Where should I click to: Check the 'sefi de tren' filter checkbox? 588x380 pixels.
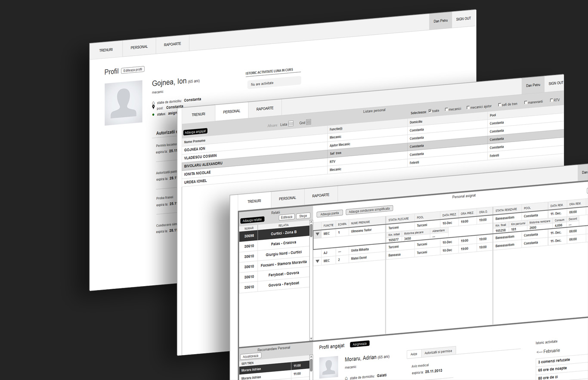pos(500,105)
